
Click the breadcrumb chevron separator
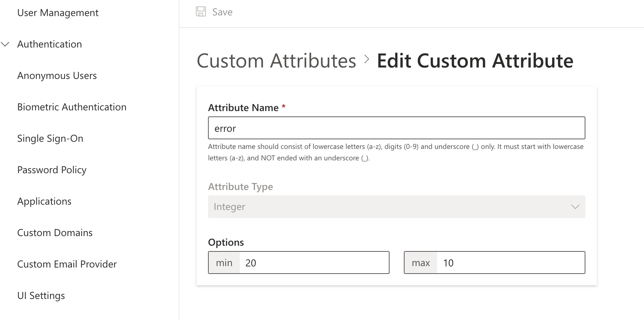tap(367, 59)
